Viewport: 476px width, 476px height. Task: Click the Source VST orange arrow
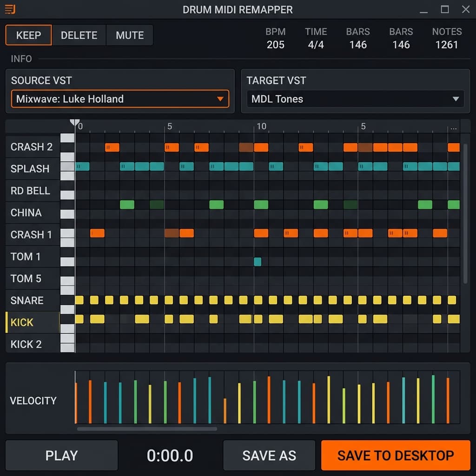tap(220, 99)
